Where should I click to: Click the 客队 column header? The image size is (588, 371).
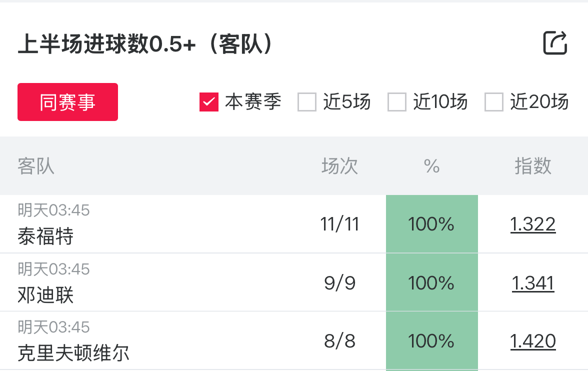[36, 165]
